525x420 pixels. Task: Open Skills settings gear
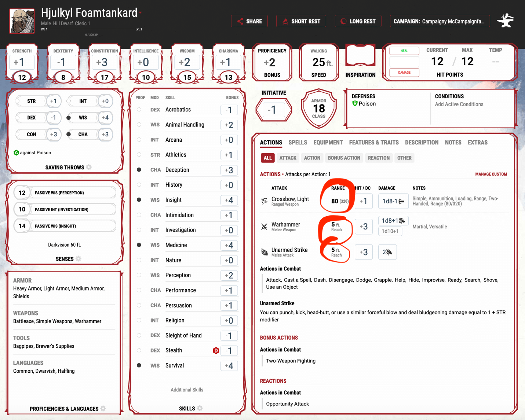200,408
